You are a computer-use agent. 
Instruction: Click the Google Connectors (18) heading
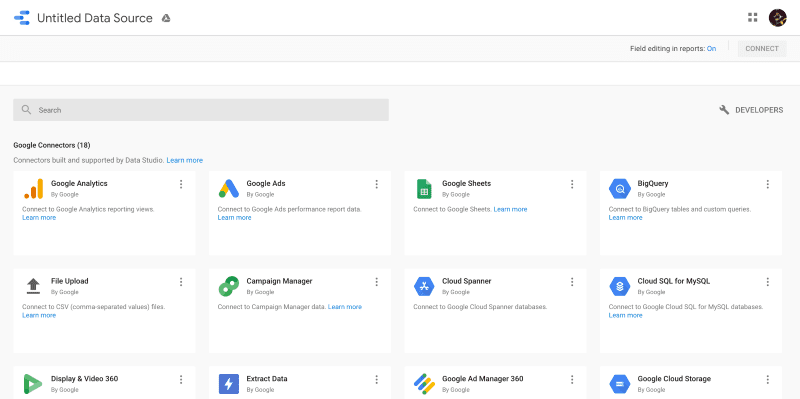(x=52, y=145)
